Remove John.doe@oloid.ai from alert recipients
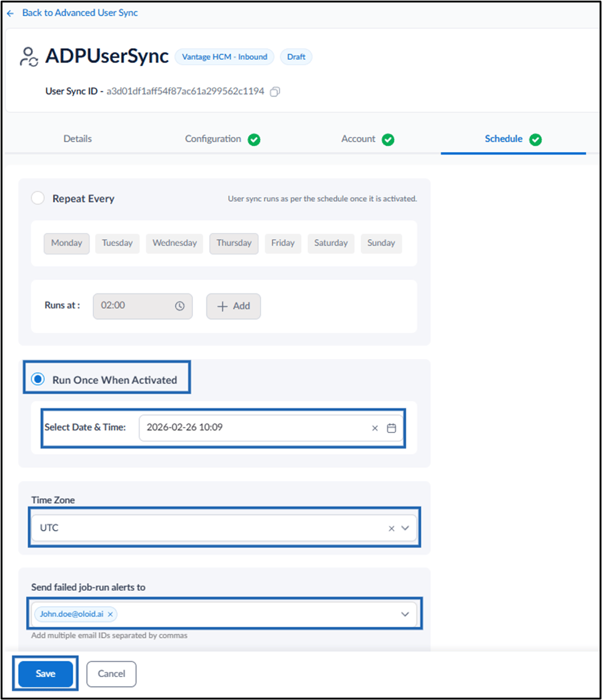This screenshot has width=602, height=700. (x=110, y=614)
